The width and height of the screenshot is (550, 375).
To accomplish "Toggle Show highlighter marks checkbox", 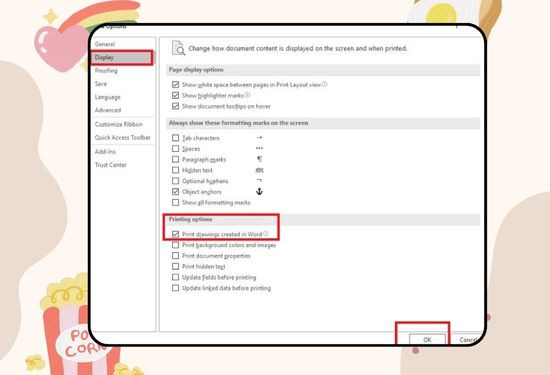I will (175, 95).
